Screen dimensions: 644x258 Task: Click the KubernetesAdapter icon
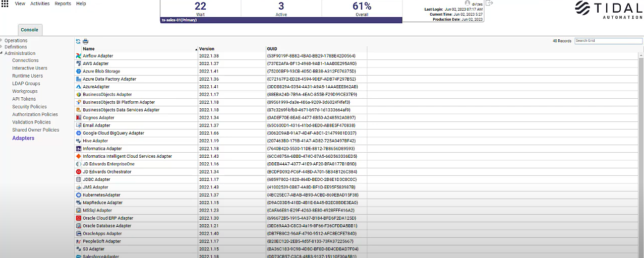click(78, 195)
